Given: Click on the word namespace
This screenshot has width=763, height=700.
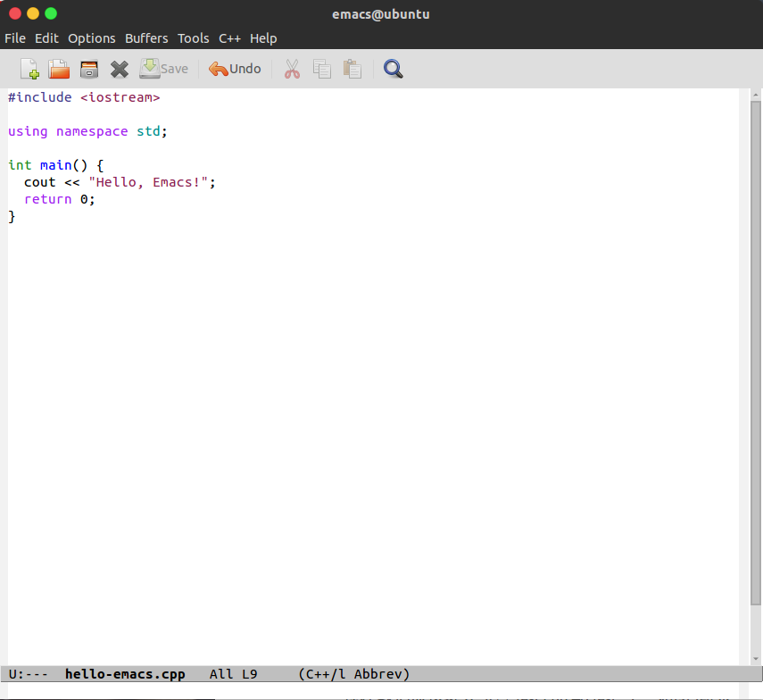Looking at the screenshot, I should [92, 131].
